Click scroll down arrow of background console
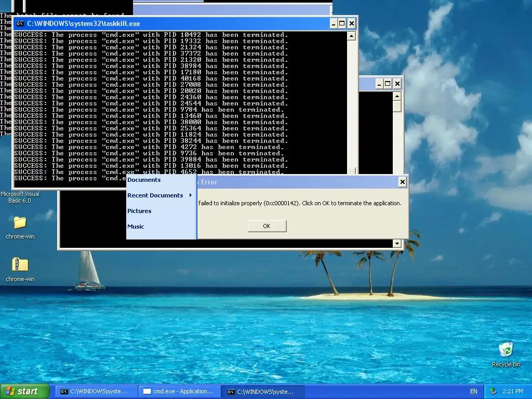Image resolution: width=532 pixels, height=399 pixels. pos(397,243)
